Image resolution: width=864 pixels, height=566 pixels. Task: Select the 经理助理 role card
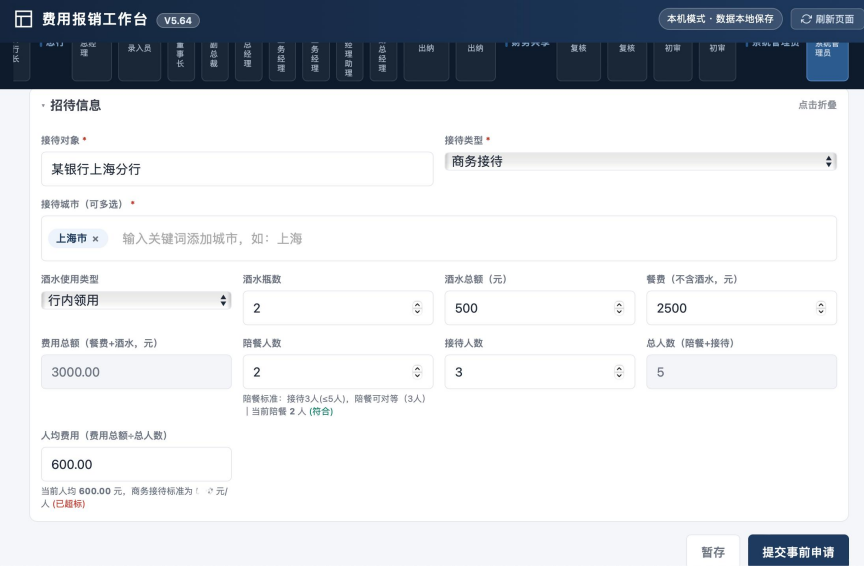tap(349, 61)
